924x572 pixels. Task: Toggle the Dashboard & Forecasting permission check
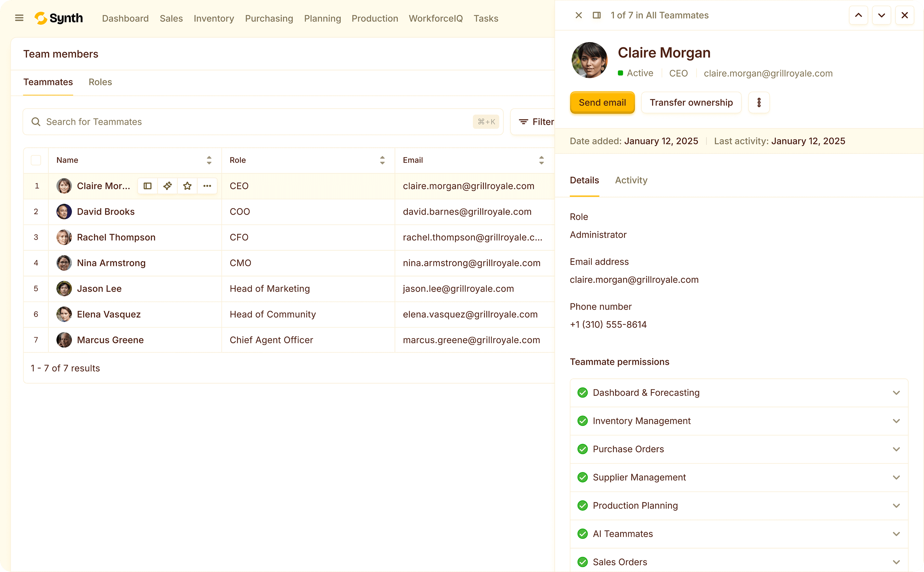click(x=582, y=393)
